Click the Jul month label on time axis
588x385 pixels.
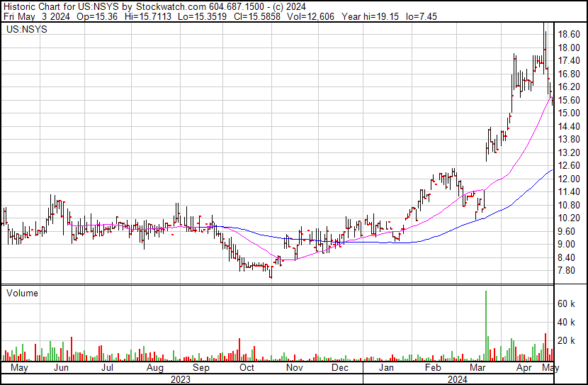click(107, 369)
